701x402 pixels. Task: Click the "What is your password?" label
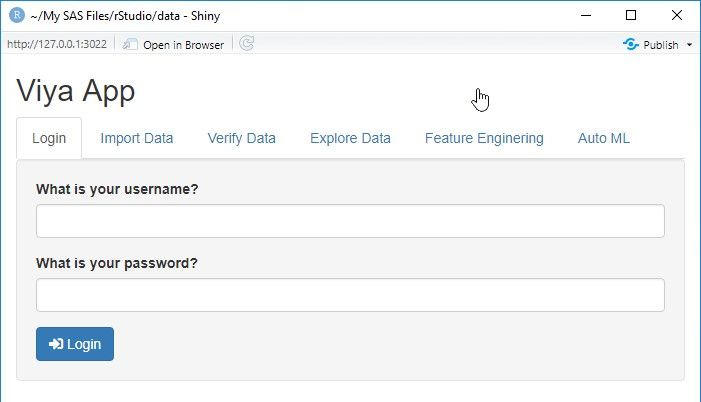coord(117,263)
